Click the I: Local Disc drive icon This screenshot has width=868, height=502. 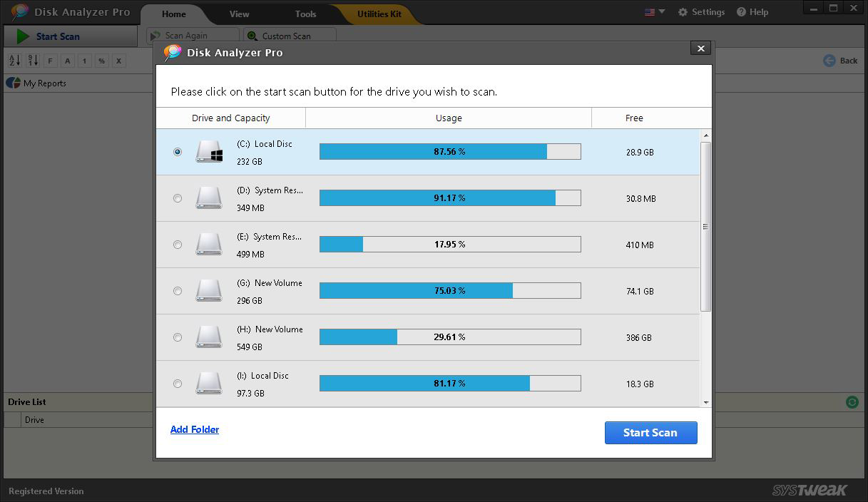[x=209, y=383]
